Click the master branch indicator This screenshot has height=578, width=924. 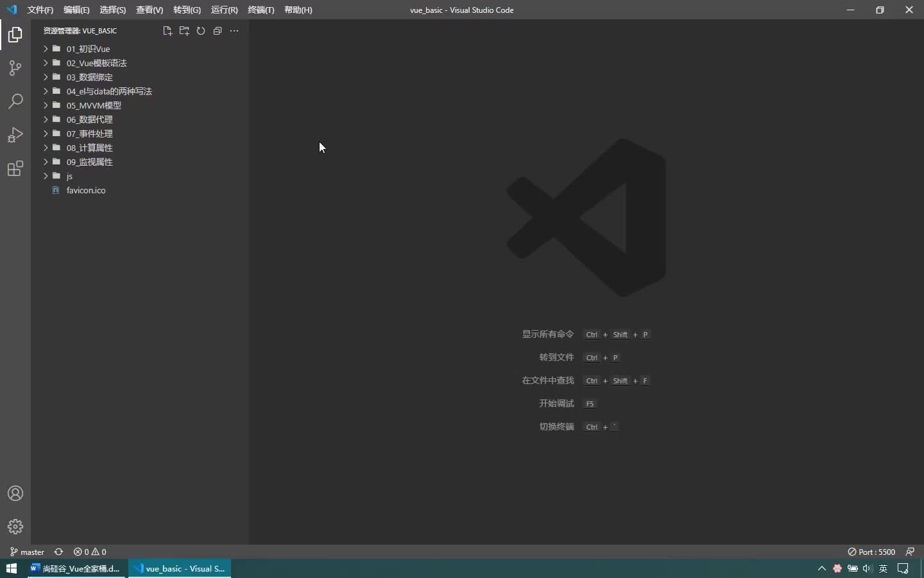27,552
